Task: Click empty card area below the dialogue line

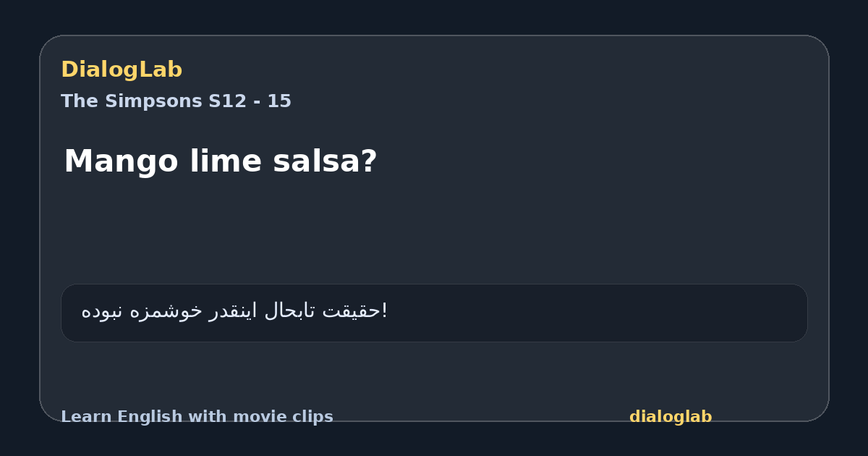Action: click(x=434, y=232)
